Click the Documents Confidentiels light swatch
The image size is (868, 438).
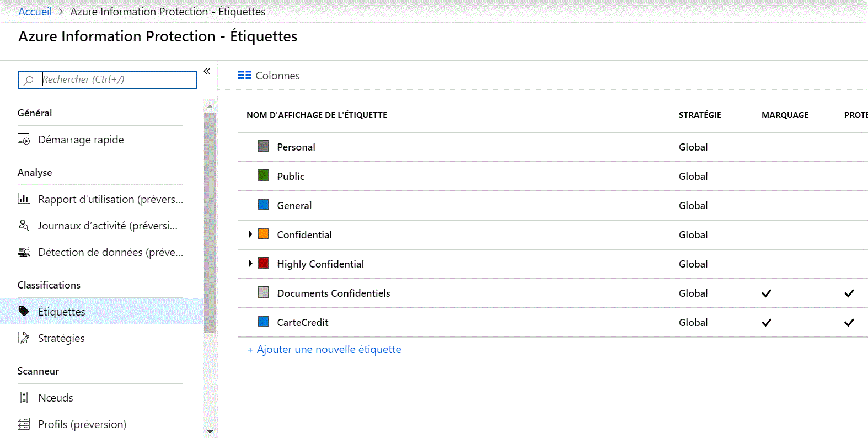pos(264,292)
